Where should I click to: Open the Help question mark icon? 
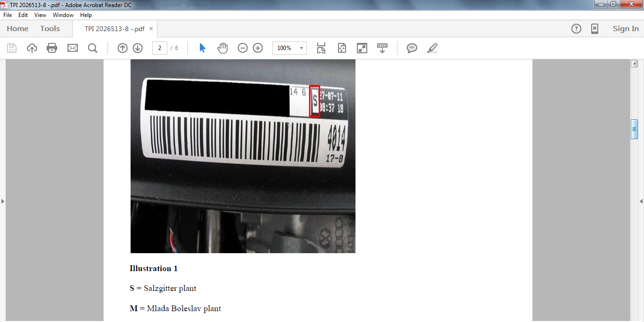click(576, 29)
